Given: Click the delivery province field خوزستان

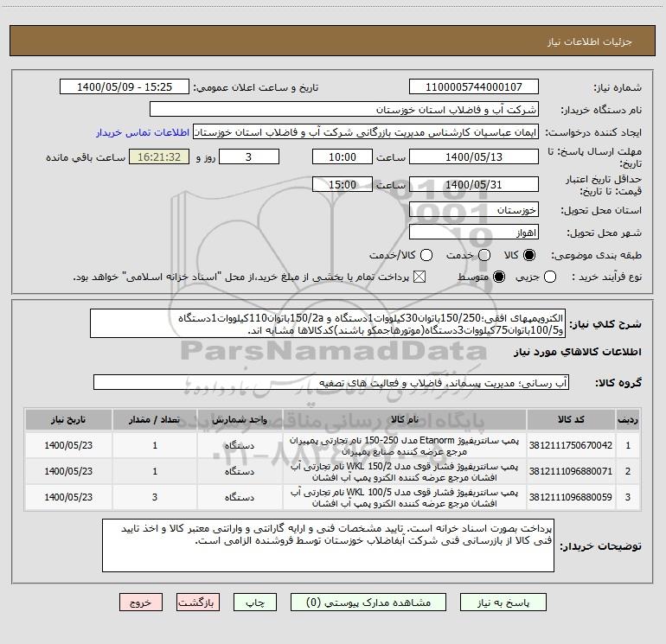Looking at the screenshot, I should point(474,209).
